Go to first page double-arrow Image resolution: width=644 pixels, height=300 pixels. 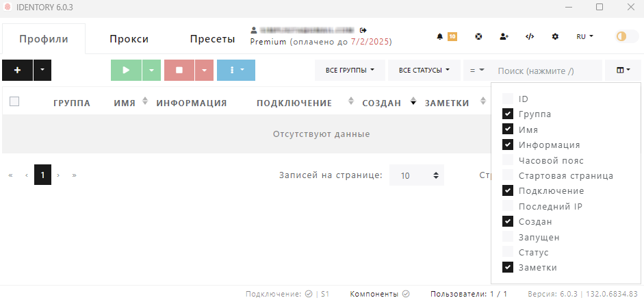tap(11, 175)
